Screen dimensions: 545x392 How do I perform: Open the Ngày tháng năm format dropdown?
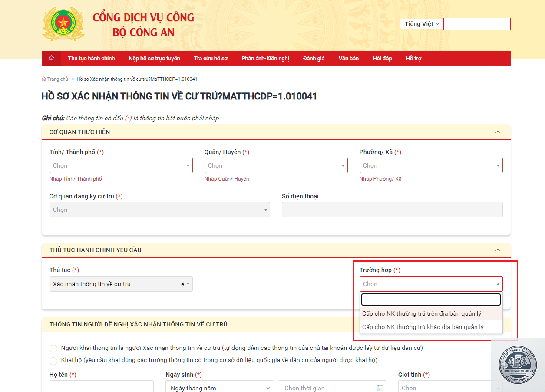click(220, 386)
